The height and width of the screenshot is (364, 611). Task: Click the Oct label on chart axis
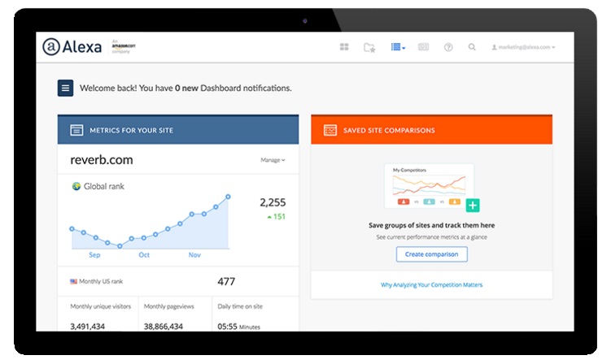144,255
